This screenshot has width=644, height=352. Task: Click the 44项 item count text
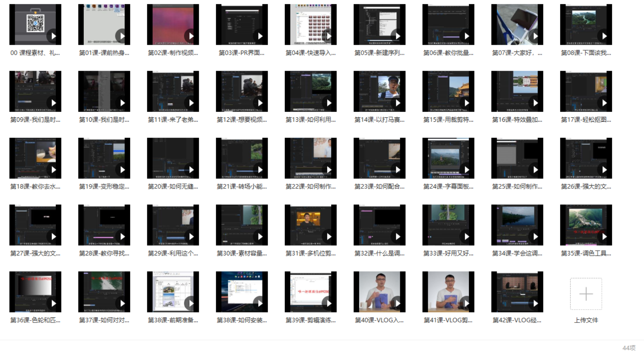click(628, 348)
